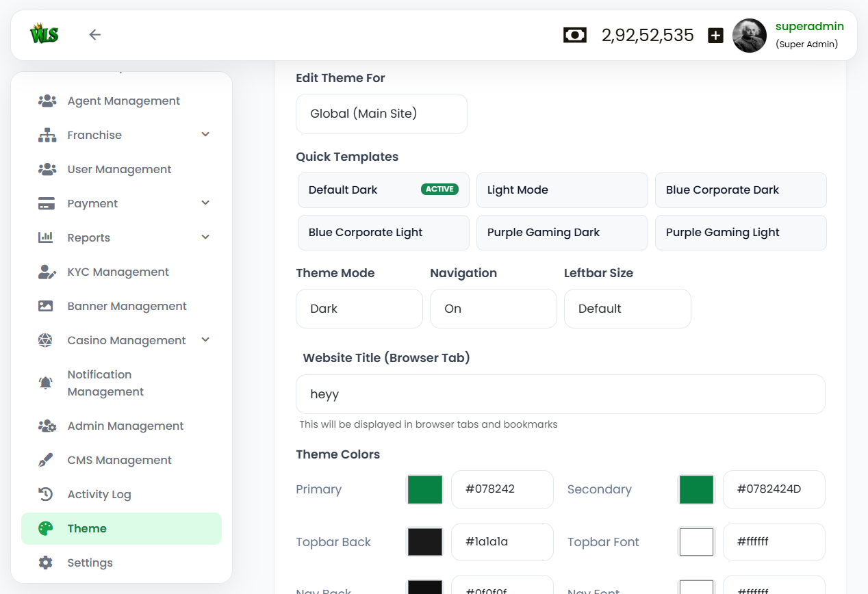Go to Banner Management page
This screenshot has height=594, width=868.
pos(127,307)
